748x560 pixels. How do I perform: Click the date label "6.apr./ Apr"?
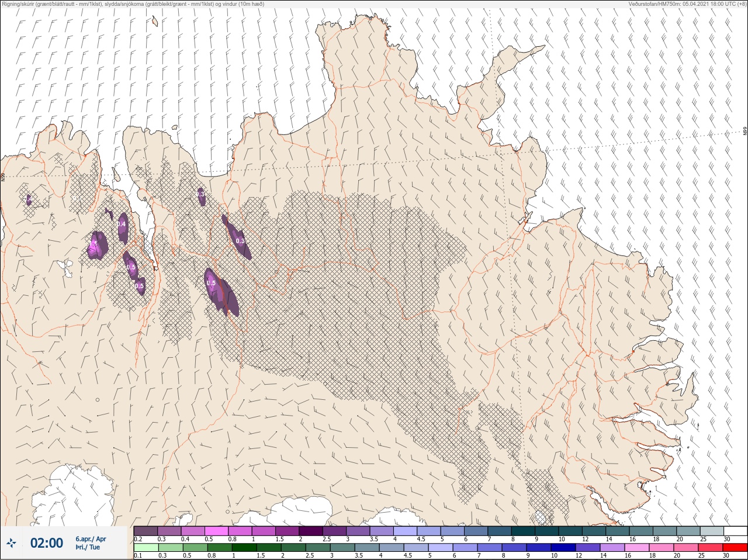click(x=91, y=539)
